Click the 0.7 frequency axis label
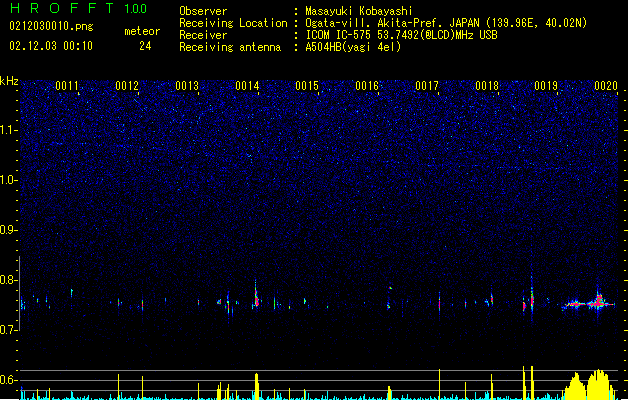 click(x=9, y=330)
